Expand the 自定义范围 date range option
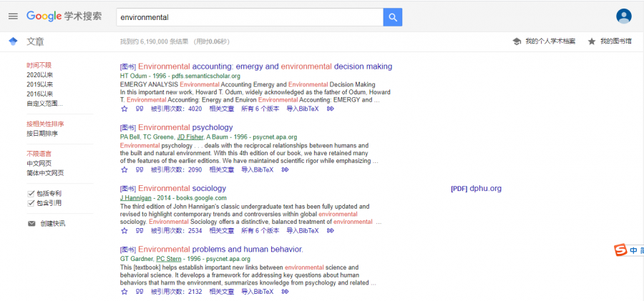 (44, 104)
